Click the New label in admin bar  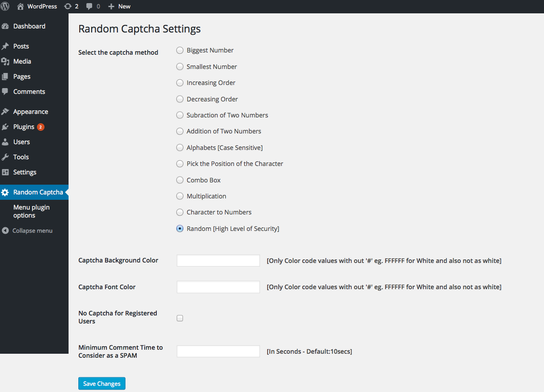click(124, 6)
